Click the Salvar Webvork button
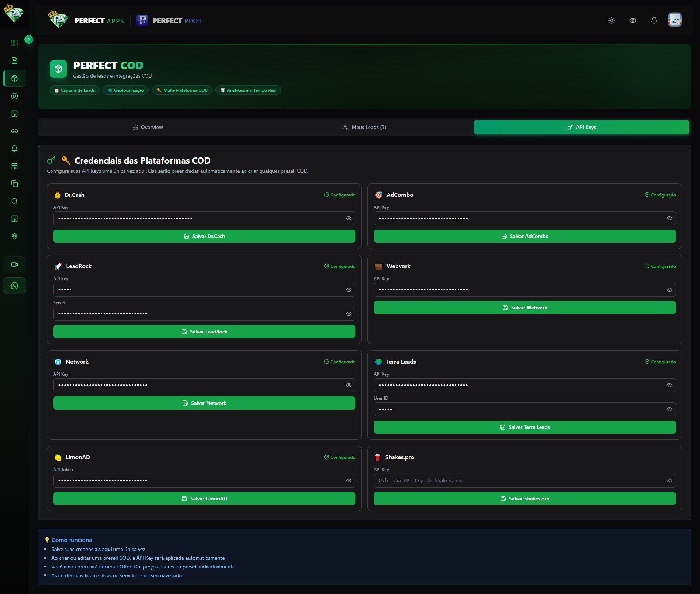 525,308
